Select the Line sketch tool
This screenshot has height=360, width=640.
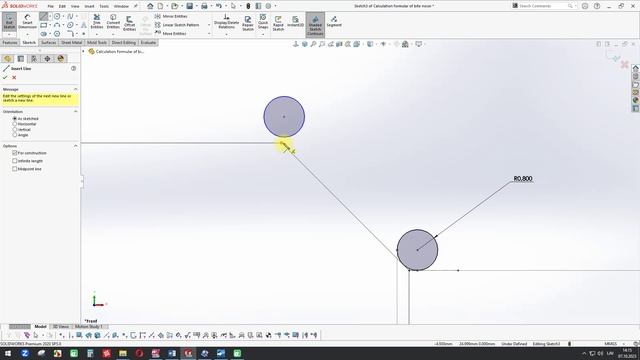tap(43, 16)
